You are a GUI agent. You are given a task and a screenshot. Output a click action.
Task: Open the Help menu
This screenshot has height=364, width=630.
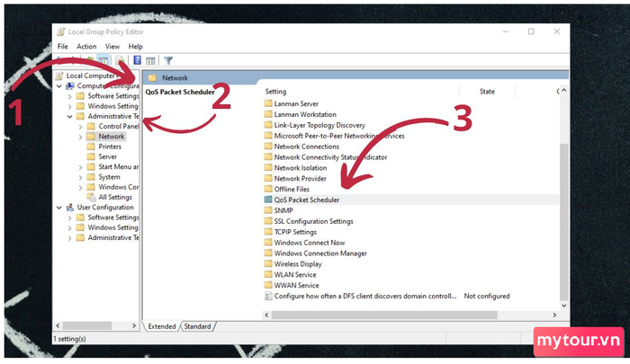pyautogui.click(x=135, y=47)
